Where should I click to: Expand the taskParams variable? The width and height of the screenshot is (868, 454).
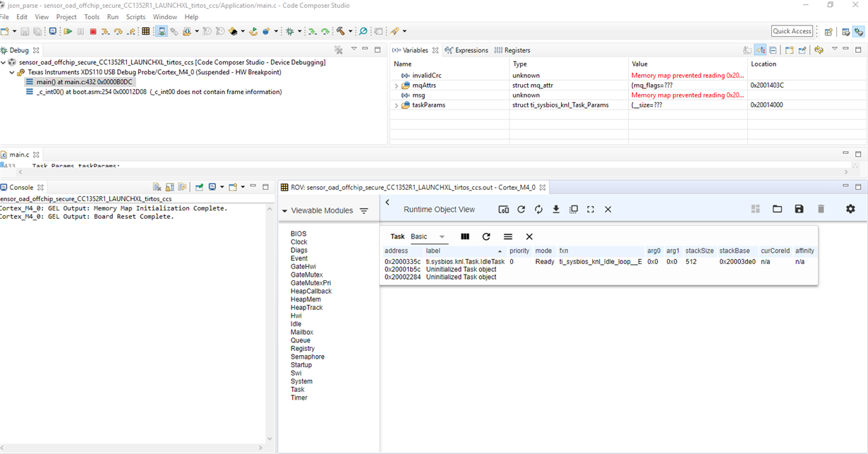[397, 105]
